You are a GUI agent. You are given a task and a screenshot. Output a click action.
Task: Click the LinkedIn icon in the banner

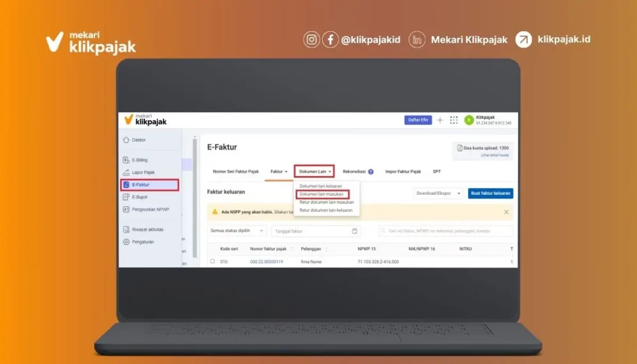point(417,40)
